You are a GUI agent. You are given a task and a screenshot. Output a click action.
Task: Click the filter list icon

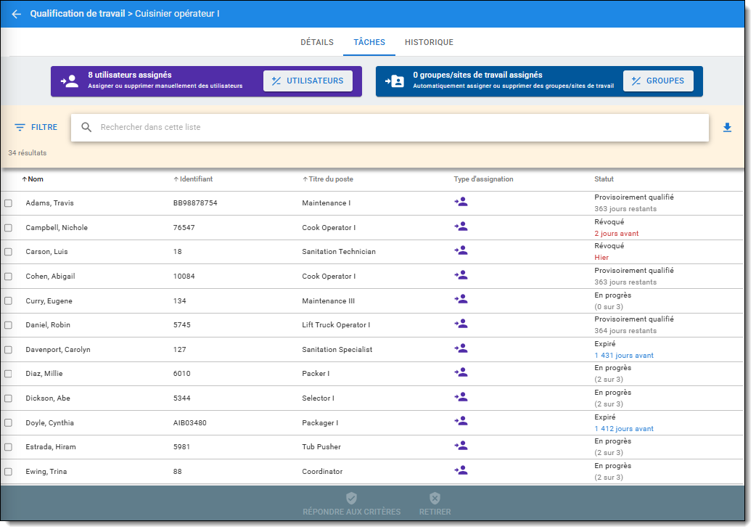coord(20,128)
